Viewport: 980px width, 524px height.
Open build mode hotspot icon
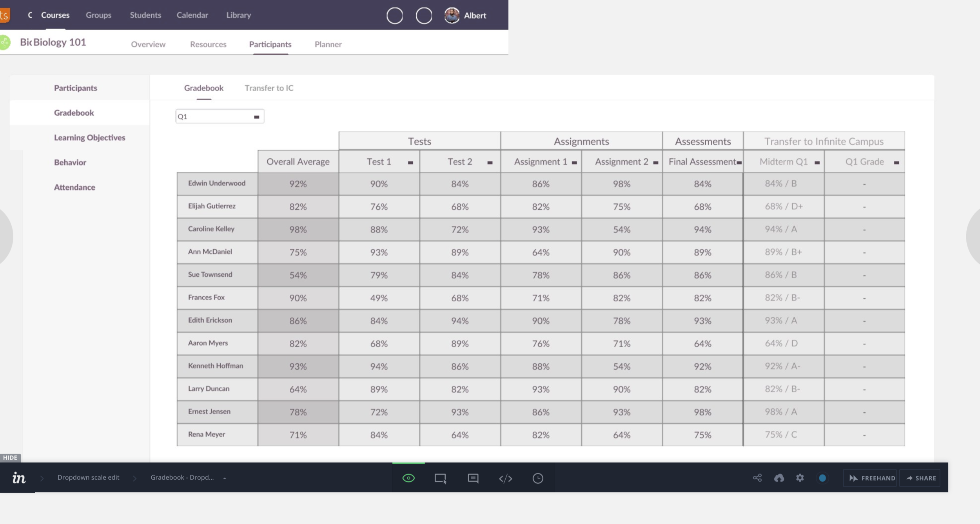pyautogui.click(x=440, y=478)
